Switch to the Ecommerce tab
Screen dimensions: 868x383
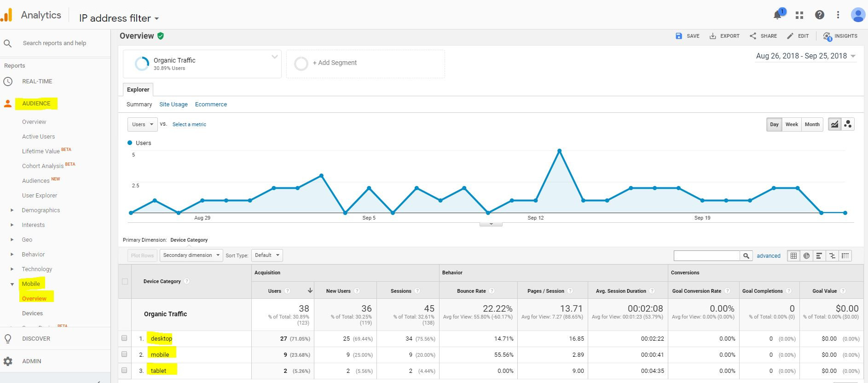click(211, 104)
